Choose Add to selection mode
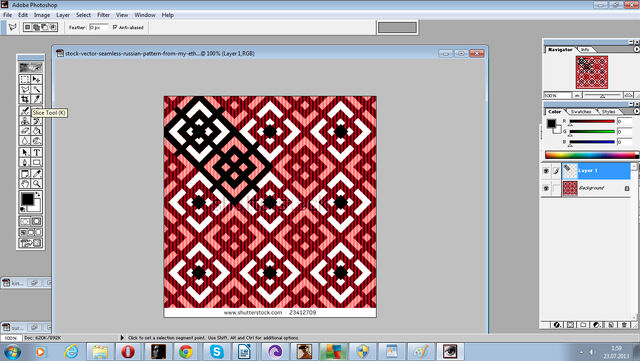The image size is (640, 361). pos(36,27)
